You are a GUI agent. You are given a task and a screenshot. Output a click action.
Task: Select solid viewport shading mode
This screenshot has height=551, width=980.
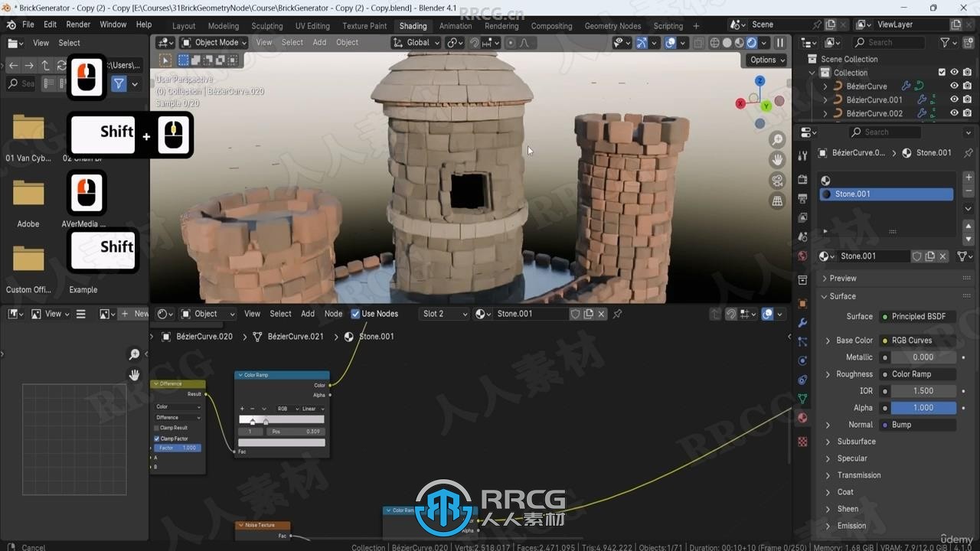(x=727, y=43)
